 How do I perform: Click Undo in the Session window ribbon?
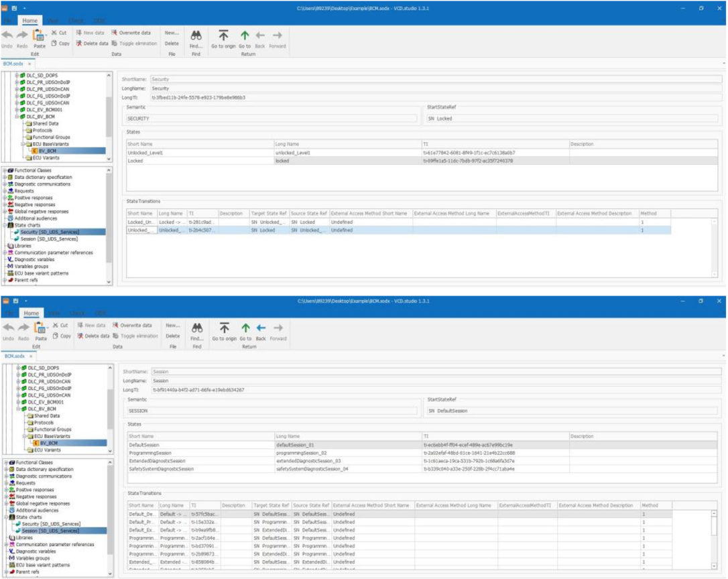[8, 332]
